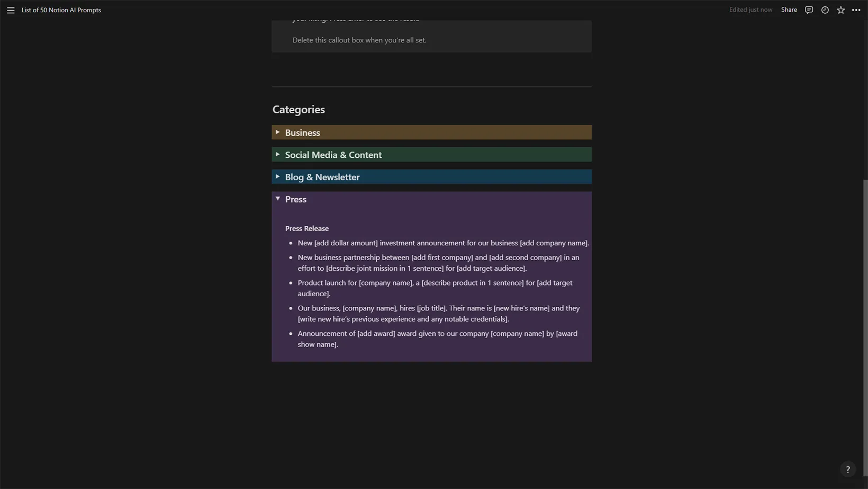
Task: Expand the Blog & Newsletter toggle
Action: click(x=277, y=177)
